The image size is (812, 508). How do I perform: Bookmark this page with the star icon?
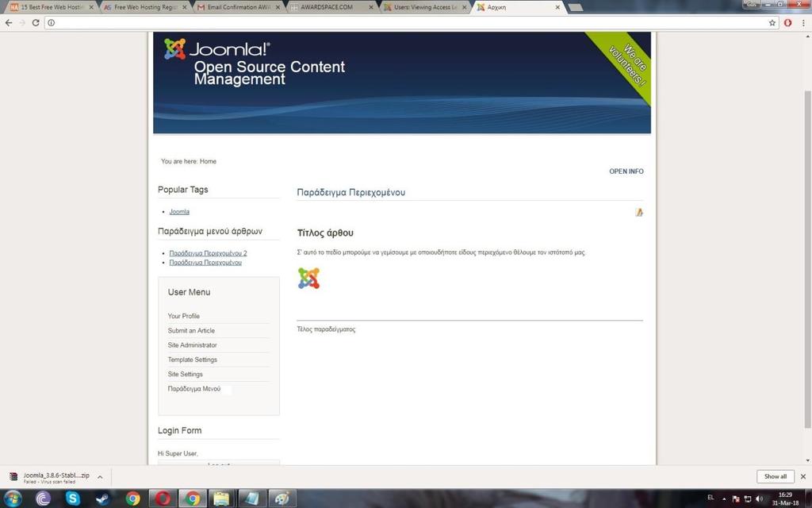coord(772,23)
